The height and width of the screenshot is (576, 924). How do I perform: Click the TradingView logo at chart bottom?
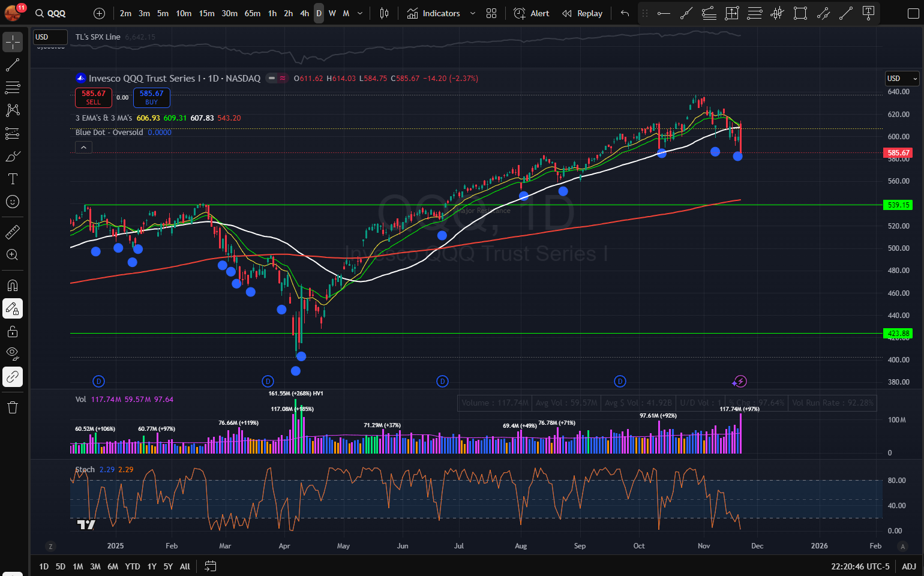point(86,524)
